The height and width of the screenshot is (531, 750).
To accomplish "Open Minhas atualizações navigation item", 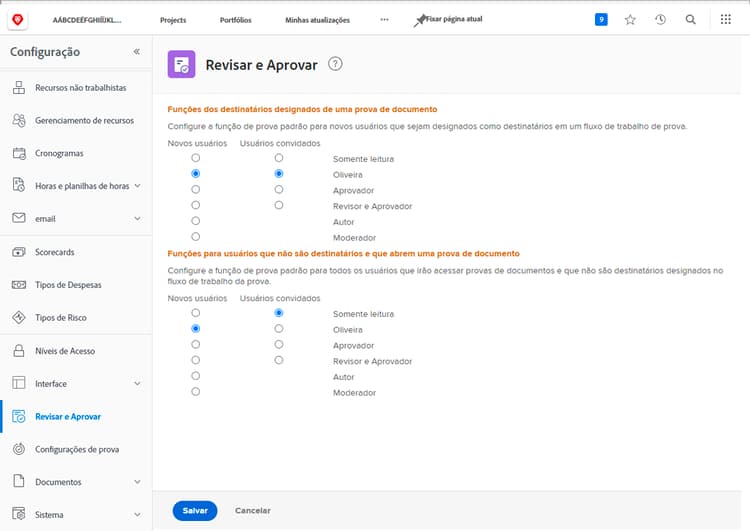I will click(x=318, y=20).
